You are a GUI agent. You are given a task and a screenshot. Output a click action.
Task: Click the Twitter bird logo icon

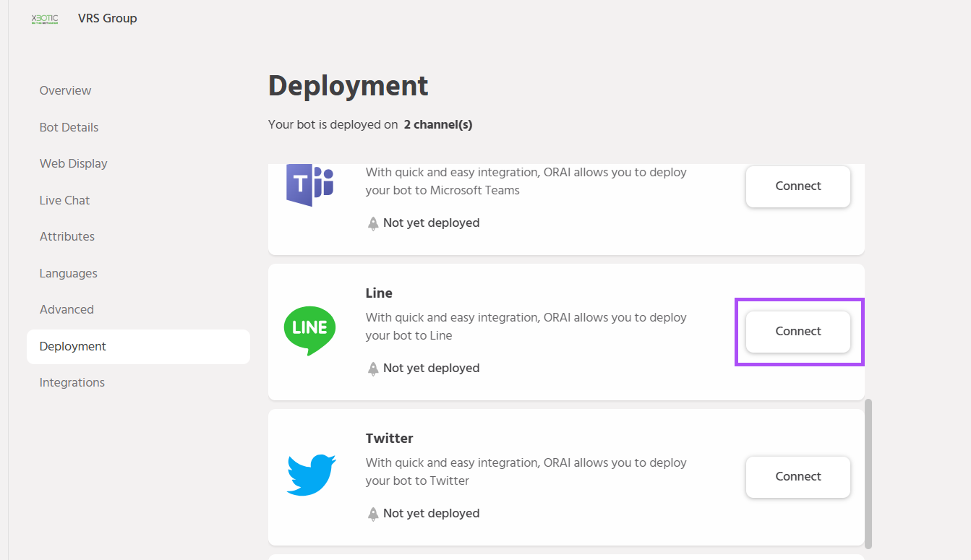pos(311,475)
